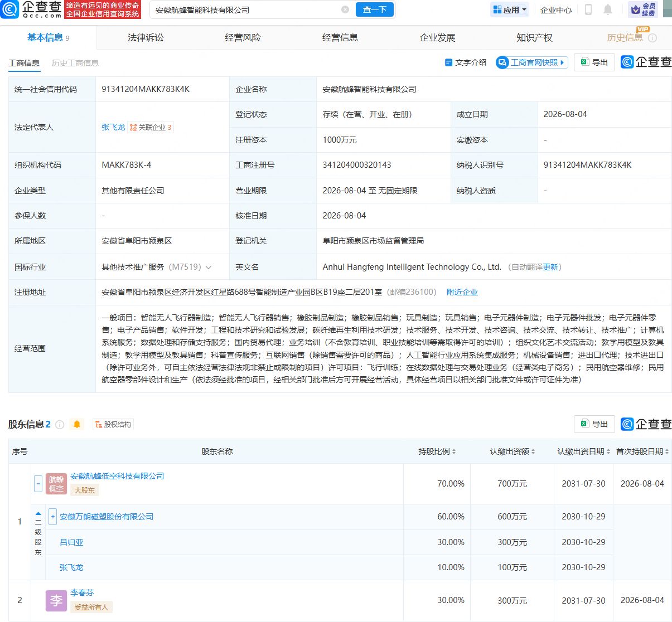This screenshot has width=672, height=622.
Task: Open 安徽万朗磁塑股份有限公司 link
Action: (x=107, y=517)
